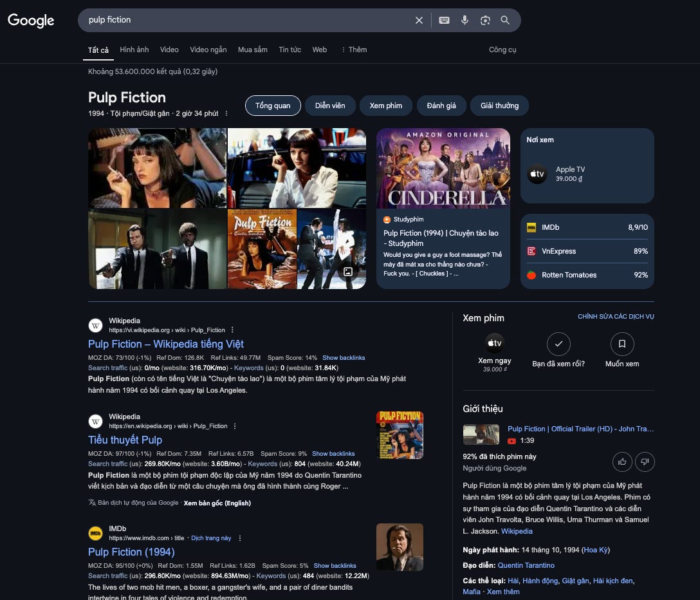Screen dimensions: 700x600
Task: Open Quentin Tarantino director link
Action: [x=526, y=566]
